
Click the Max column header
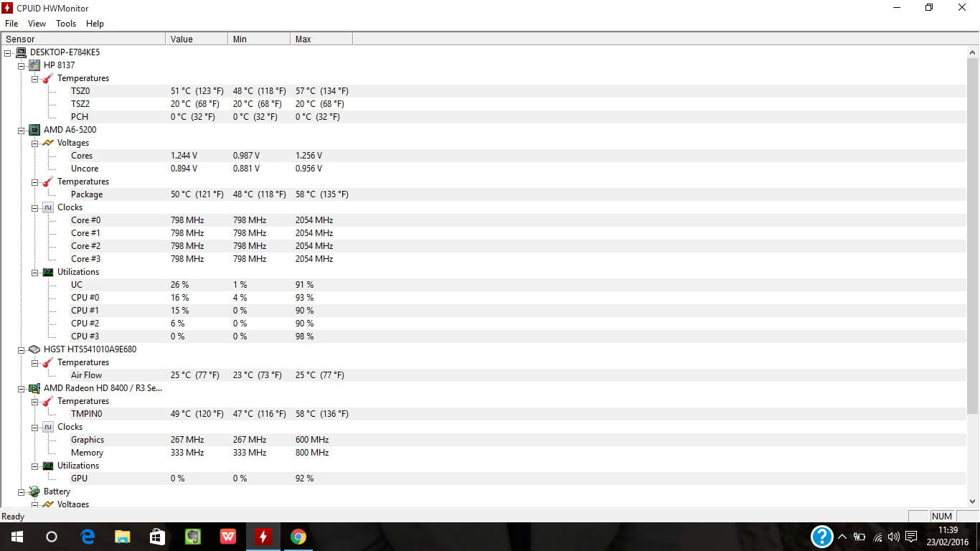click(321, 39)
